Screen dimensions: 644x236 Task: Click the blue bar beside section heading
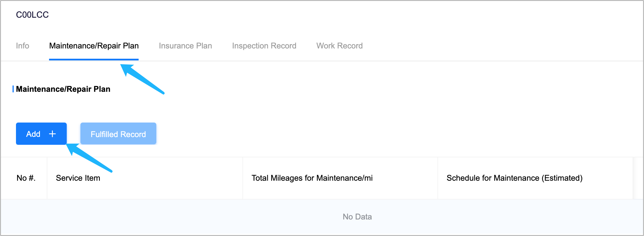(13, 89)
